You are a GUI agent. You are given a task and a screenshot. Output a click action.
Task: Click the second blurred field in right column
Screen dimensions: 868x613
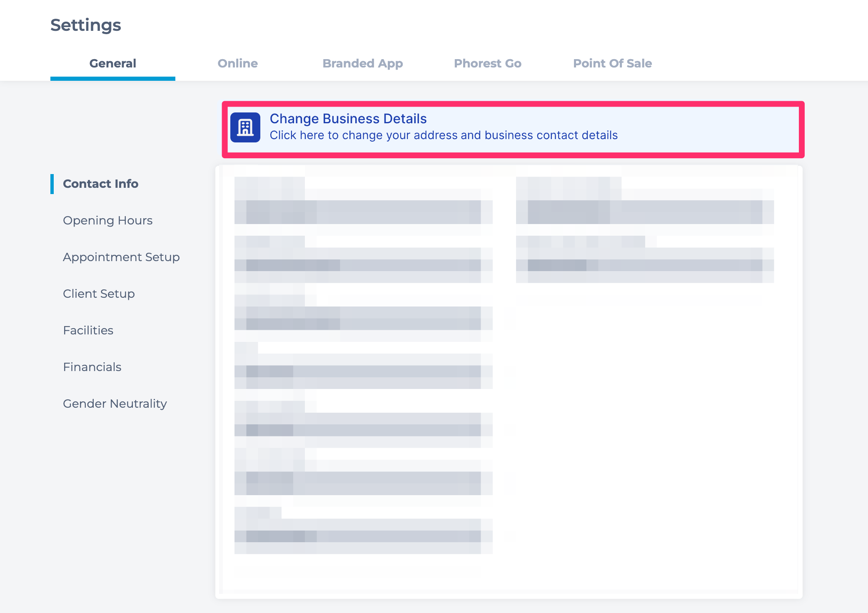pyautogui.click(x=645, y=265)
